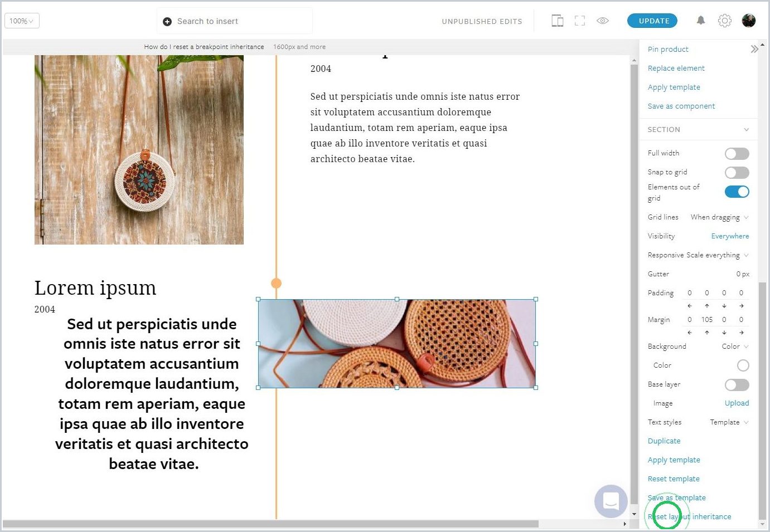Select the woven bags image
This screenshot has width=770, height=532.
pos(396,344)
